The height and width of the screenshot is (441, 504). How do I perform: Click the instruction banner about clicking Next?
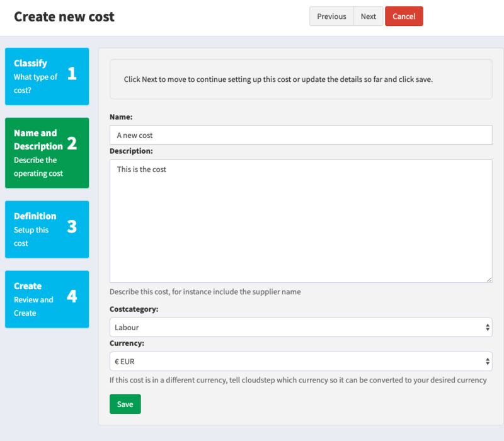tap(301, 79)
